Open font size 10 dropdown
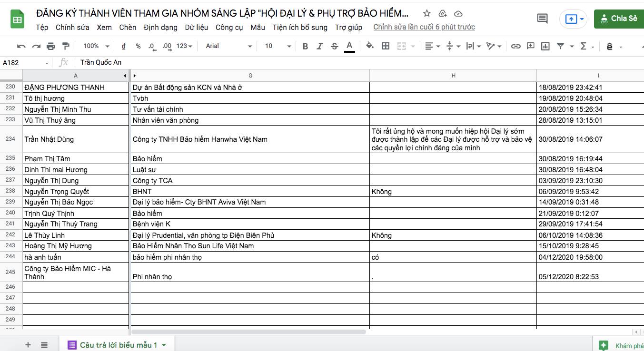 pos(277,46)
